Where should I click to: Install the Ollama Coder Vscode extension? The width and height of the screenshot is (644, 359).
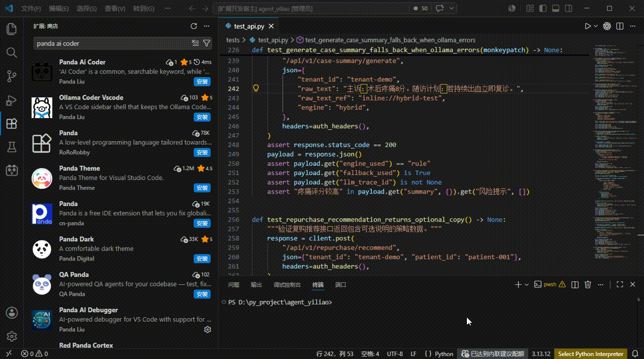click(202, 117)
